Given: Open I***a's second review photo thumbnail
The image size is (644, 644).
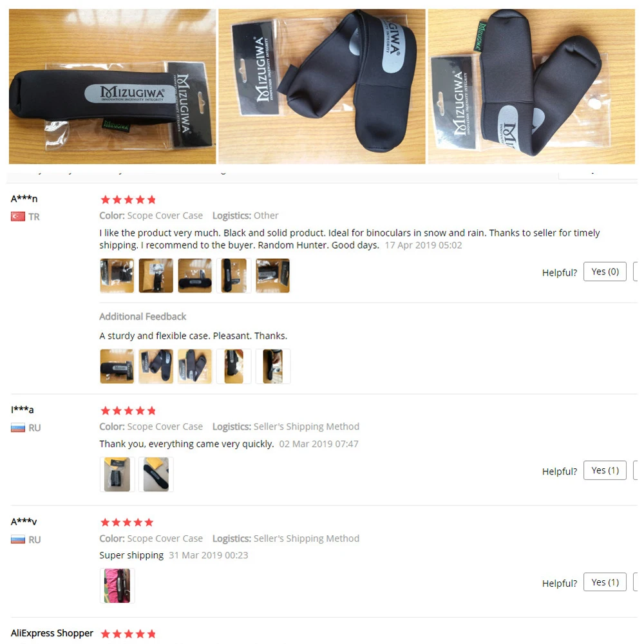Looking at the screenshot, I should [x=156, y=475].
